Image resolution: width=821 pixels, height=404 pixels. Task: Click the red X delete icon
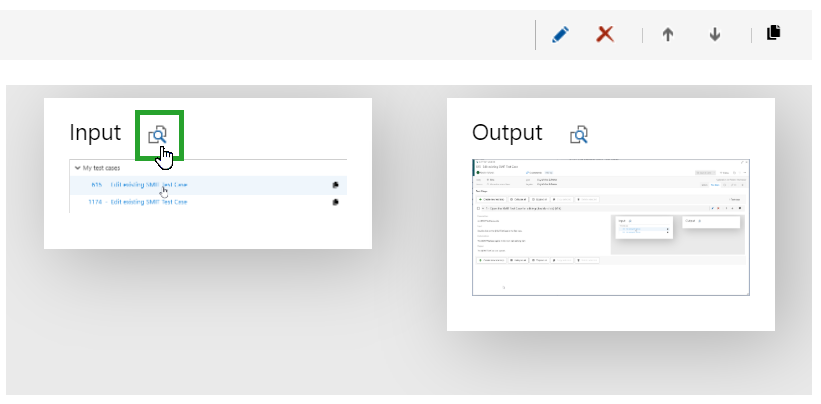605,34
